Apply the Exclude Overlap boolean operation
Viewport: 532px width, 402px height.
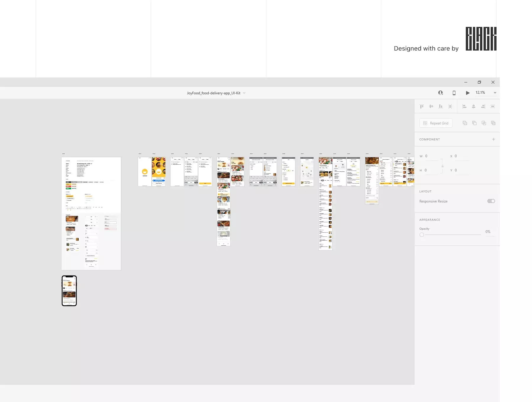point(493,123)
